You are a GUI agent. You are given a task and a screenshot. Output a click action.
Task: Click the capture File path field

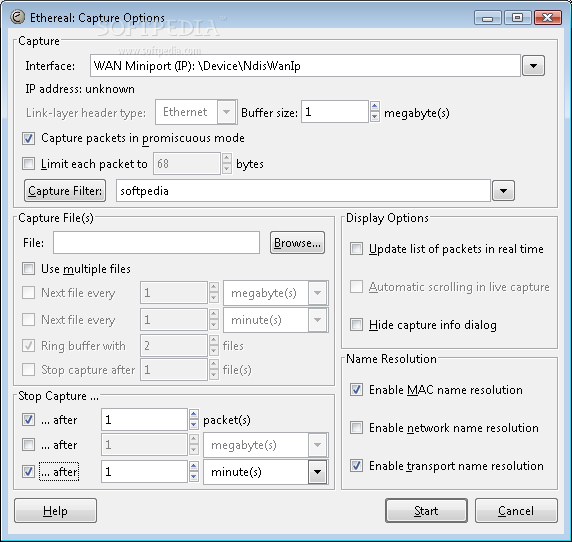click(x=156, y=243)
